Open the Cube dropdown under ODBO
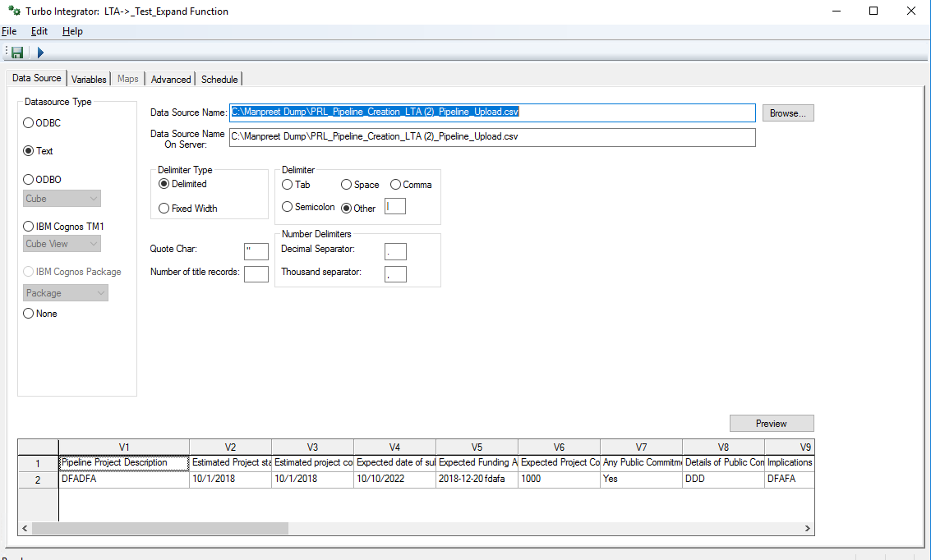This screenshot has width=931, height=560. [x=62, y=198]
